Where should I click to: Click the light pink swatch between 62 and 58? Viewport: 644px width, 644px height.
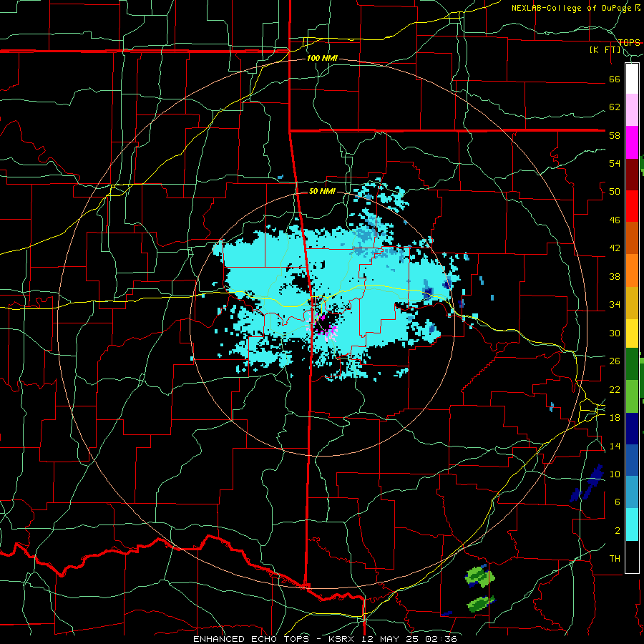click(632, 109)
